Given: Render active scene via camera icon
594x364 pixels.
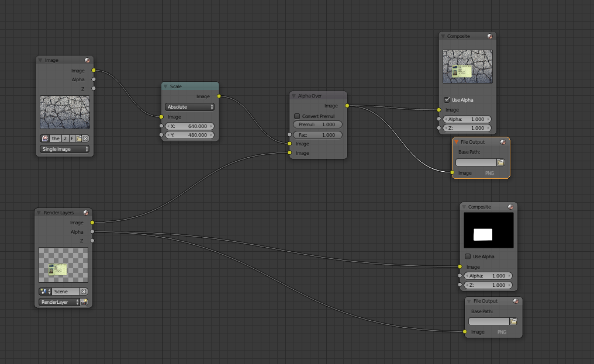Looking at the screenshot, I should 84,302.
